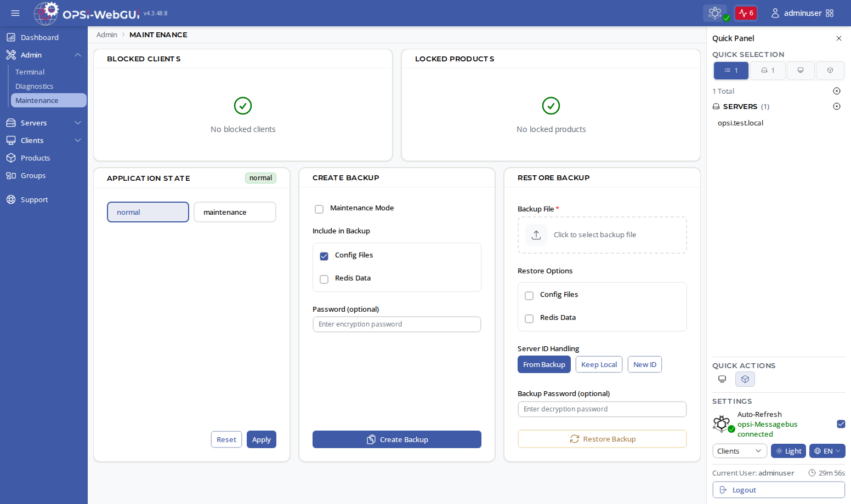Click opsi.test.local in the servers list
Image resolution: width=851 pixels, height=504 pixels.
(x=740, y=123)
